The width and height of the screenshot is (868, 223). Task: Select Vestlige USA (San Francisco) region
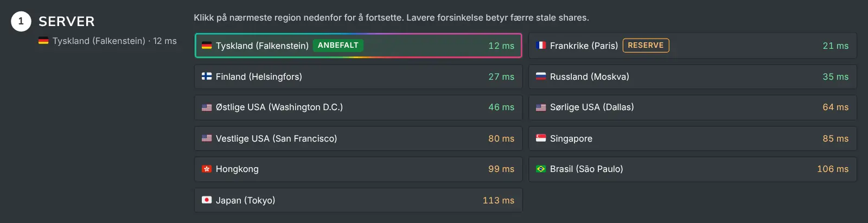tap(359, 138)
